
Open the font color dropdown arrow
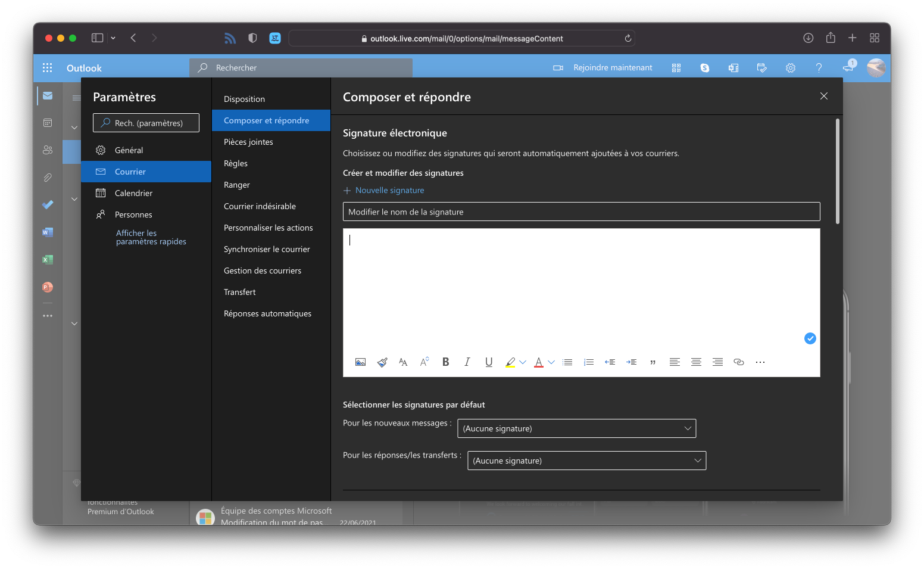pyautogui.click(x=551, y=362)
